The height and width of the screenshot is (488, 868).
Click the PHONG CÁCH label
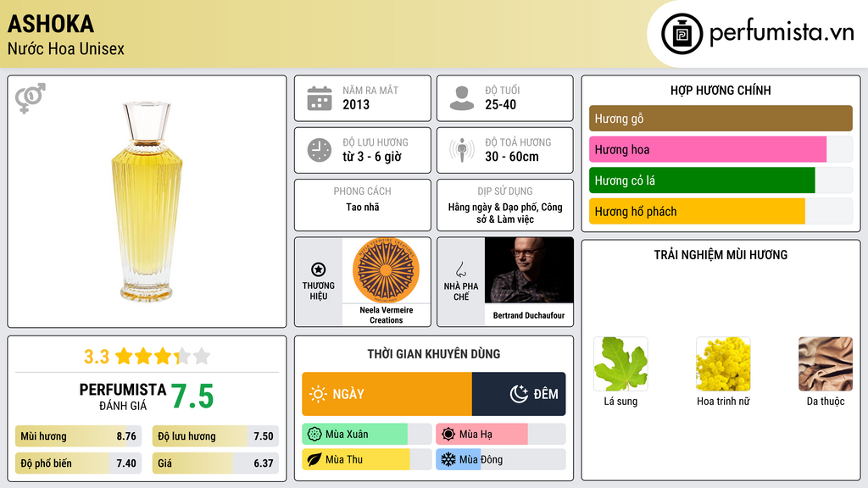[362, 191]
